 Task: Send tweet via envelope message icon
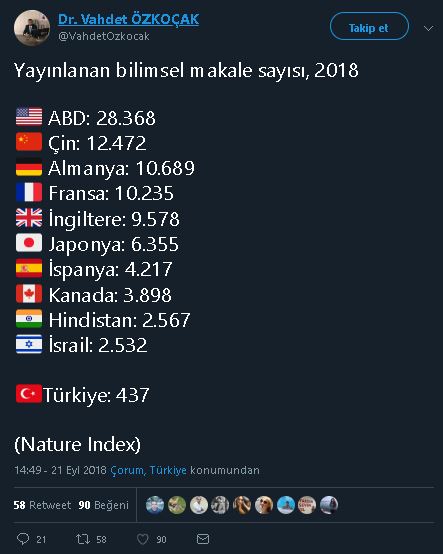[x=203, y=539]
